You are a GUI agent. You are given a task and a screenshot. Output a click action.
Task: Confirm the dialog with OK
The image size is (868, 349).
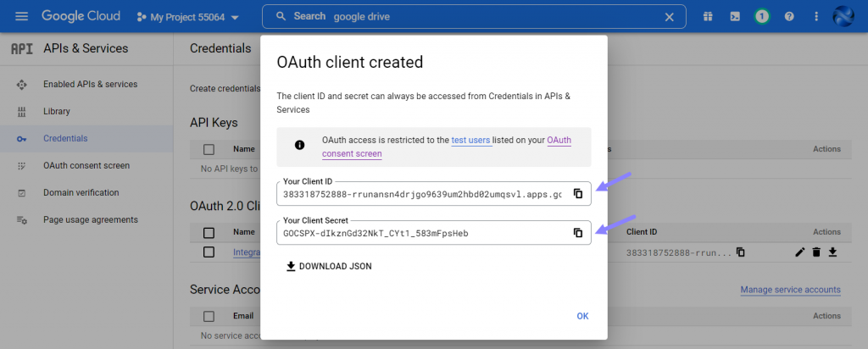(x=582, y=316)
